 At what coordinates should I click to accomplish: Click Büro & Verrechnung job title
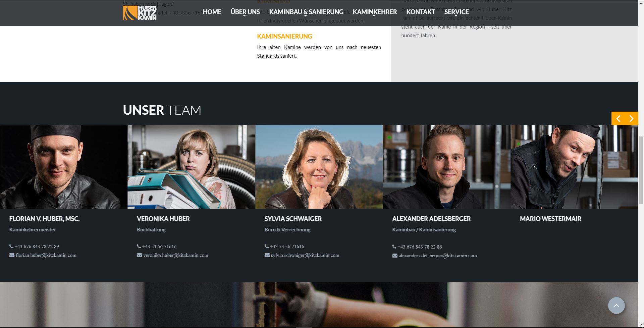coord(287,230)
